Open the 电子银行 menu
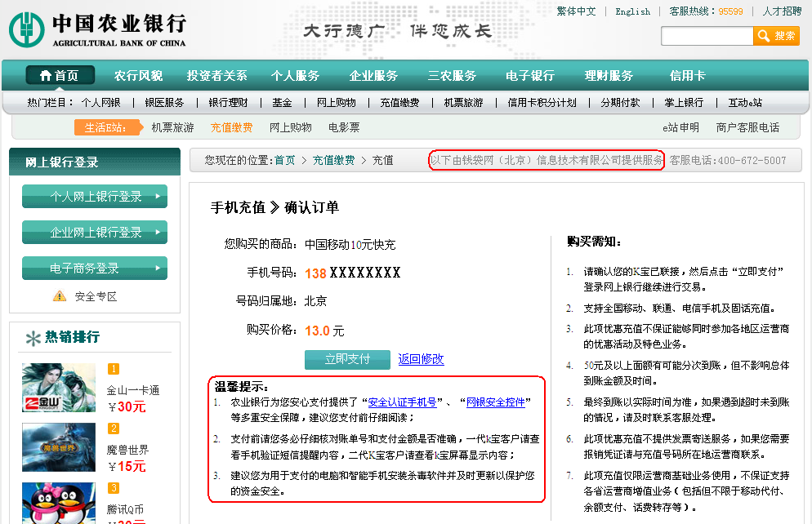Viewport: 812px width, 524px height. click(x=530, y=76)
